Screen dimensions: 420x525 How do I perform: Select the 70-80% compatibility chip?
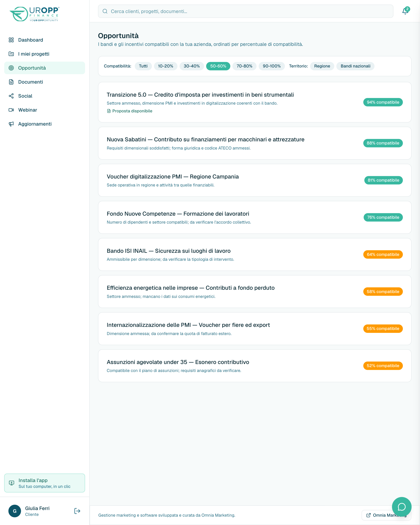coord(244,66)
